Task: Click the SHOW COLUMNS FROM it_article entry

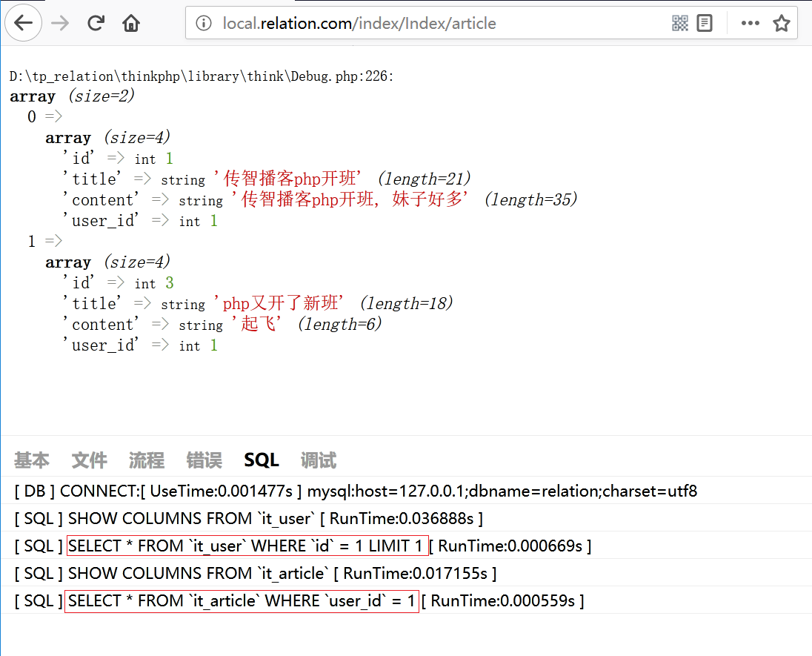Action: pyautogui.click(x=256, y=574)
